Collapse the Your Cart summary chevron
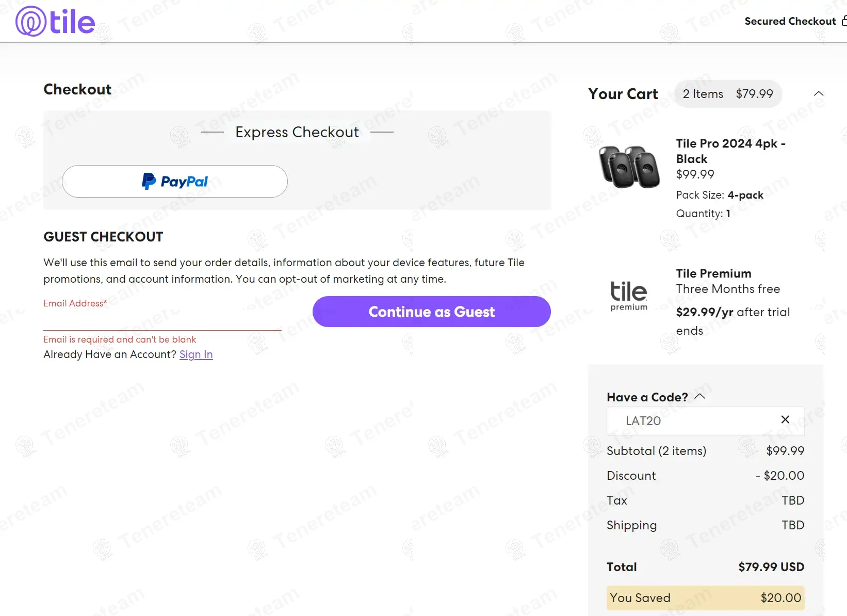Screen dimensions: 847x616 point(819,94)
